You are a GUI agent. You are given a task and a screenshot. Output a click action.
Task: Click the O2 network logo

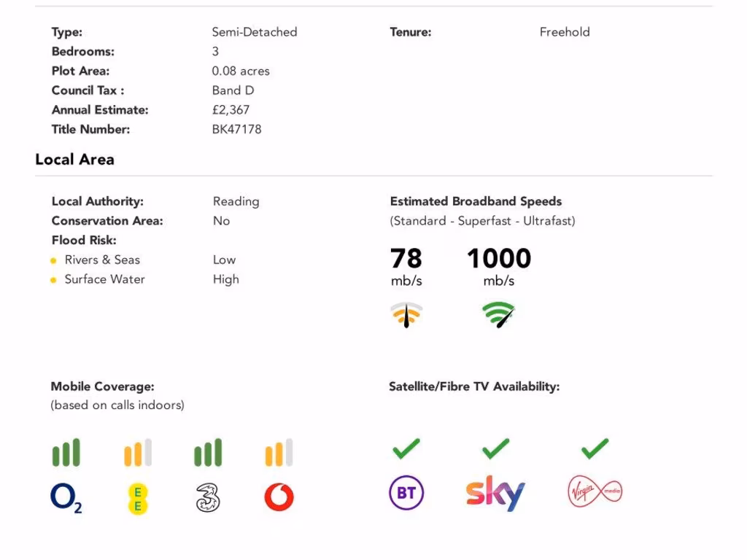[66, 499]
